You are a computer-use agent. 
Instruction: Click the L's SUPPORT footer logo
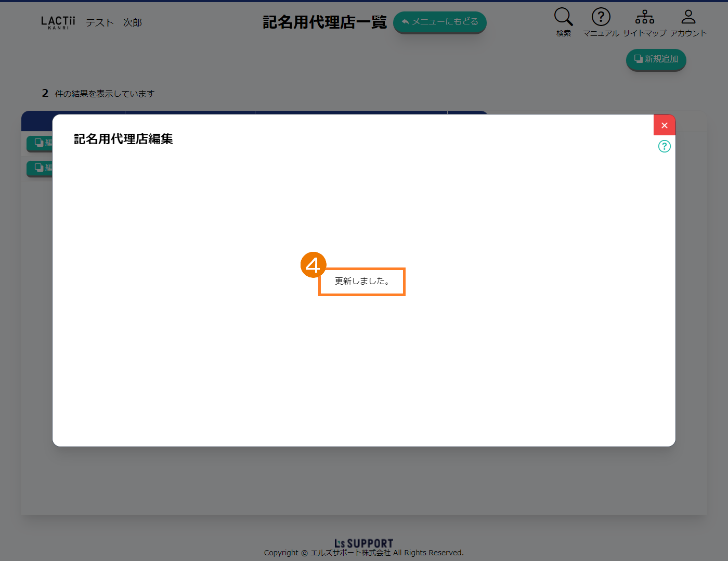pos(363,543)
